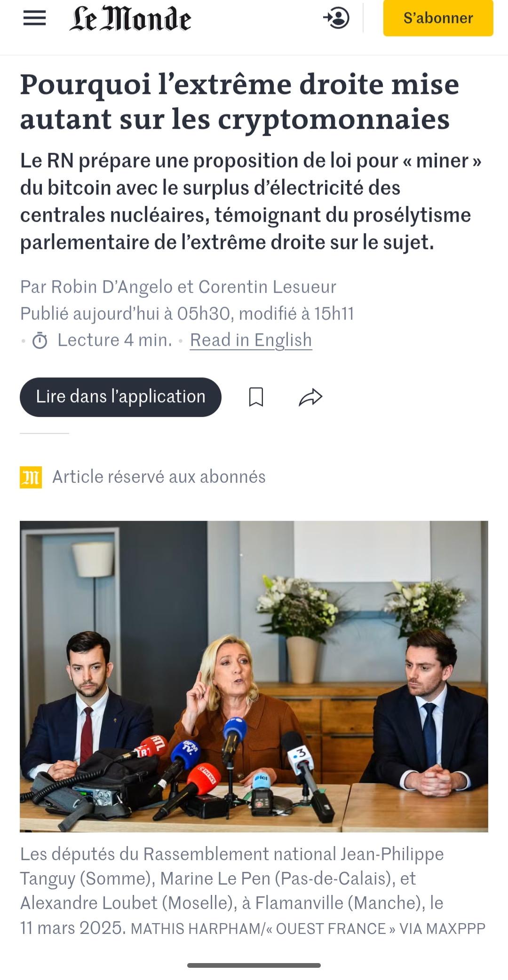Viewport: 508px width, 980px height.
Task: Tap the Lecture 4 min. text
Action: (x=115, y=340)
